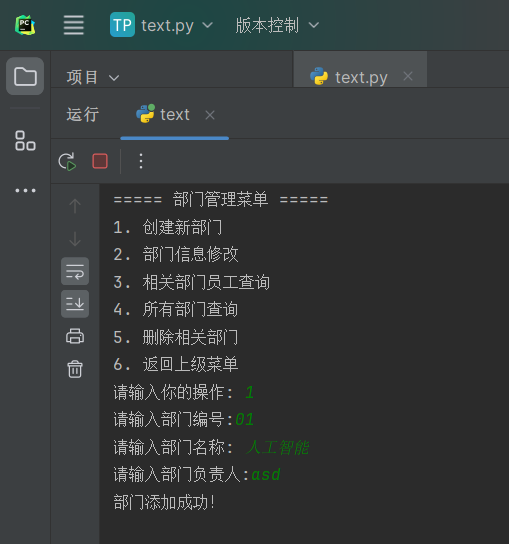Print the console output
This screenshot has width=509, height=544.
[x=75, y=337]
